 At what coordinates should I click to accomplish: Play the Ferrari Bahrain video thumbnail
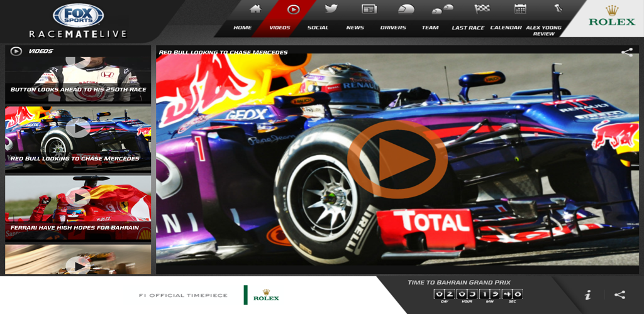[78, 198]
